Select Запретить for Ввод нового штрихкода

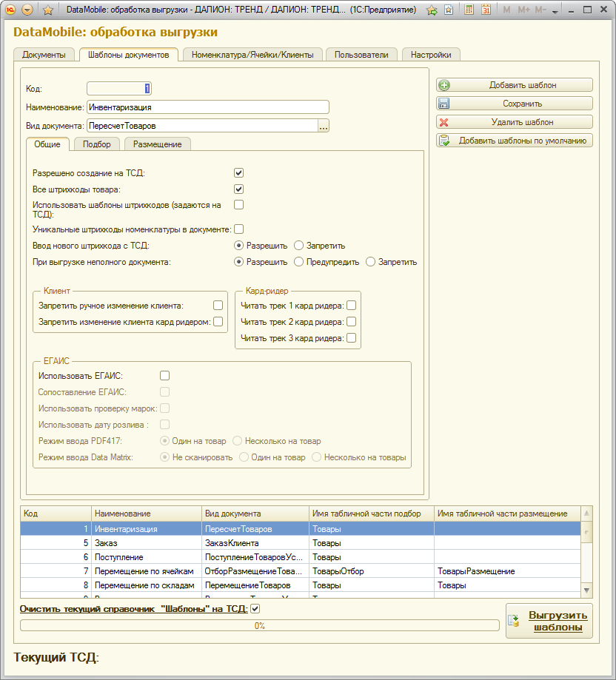tap(298, 246)
